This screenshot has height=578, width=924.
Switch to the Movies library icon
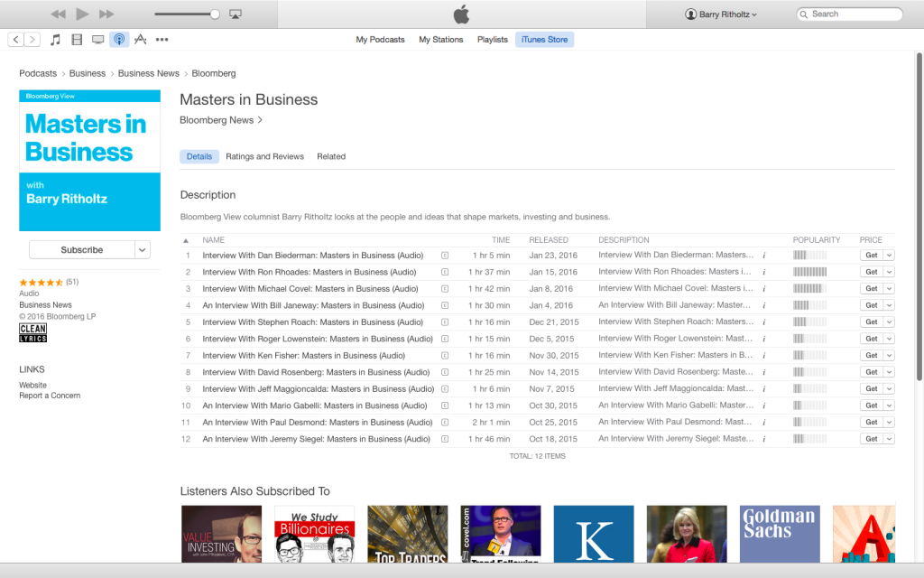click(77, 40)
